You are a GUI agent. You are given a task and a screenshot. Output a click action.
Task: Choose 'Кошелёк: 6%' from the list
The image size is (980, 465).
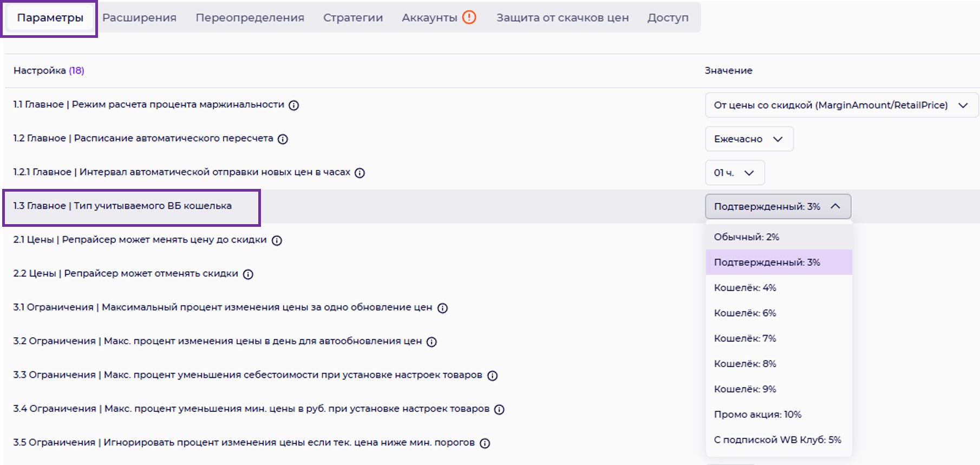744,313
